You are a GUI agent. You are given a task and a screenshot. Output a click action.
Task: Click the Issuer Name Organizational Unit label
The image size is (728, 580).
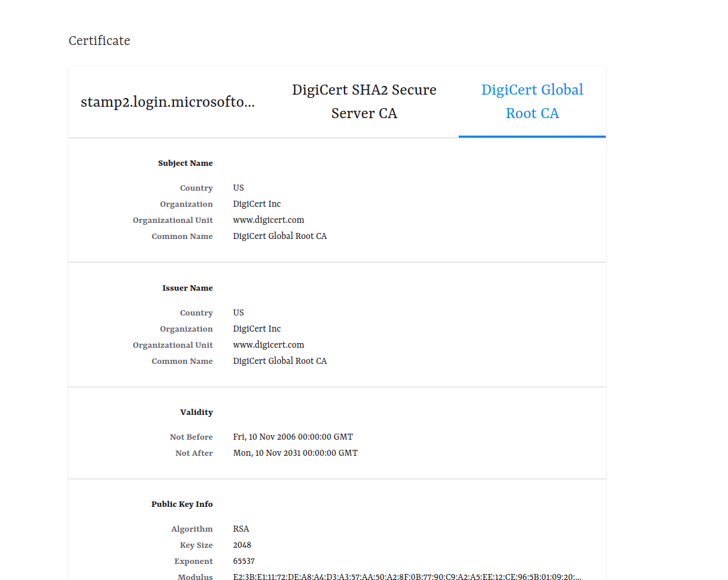pos(173,345)
